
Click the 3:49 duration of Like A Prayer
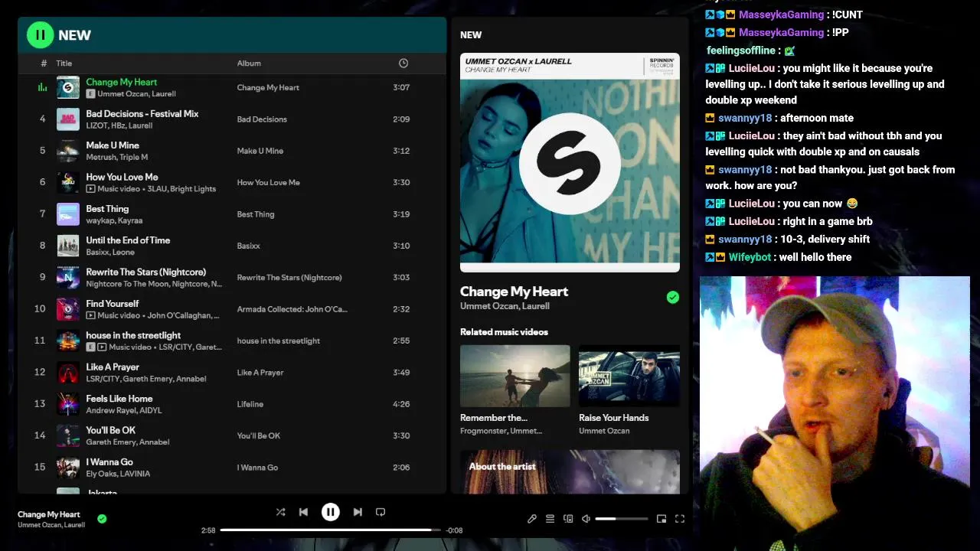coord(401,373)
